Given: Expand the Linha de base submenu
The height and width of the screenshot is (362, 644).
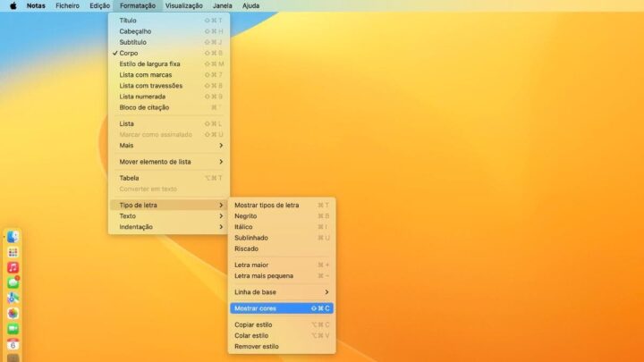Looking at the screenshot, I should [282, 292].
